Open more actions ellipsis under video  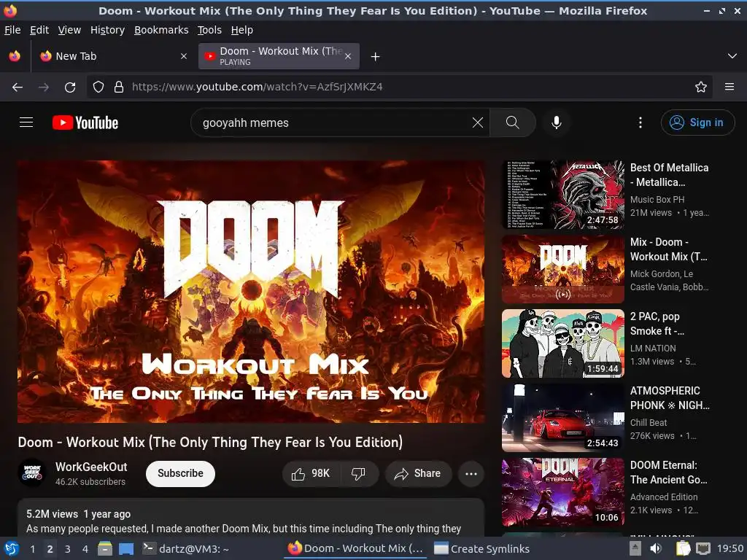coord(471,474)
